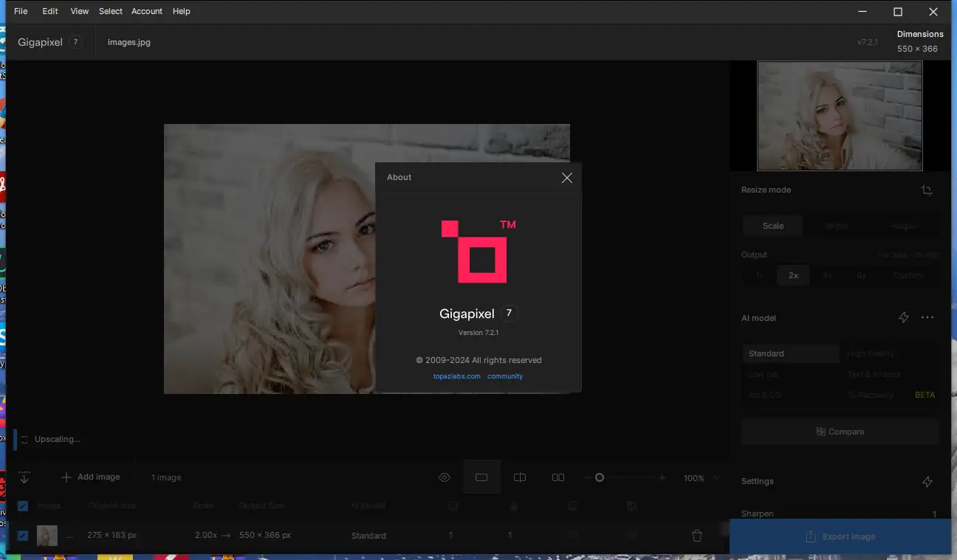Toggle the eye preview visibility icon

(x=445, y=477)
